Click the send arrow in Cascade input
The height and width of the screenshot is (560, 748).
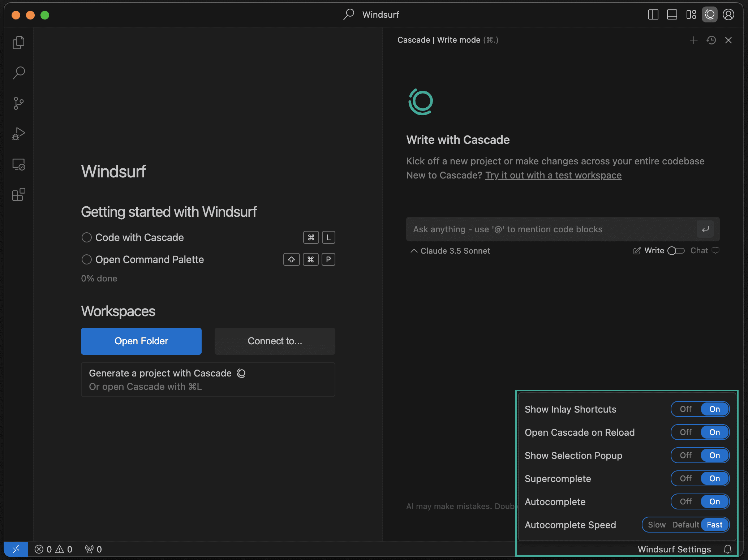coord(705,229)
